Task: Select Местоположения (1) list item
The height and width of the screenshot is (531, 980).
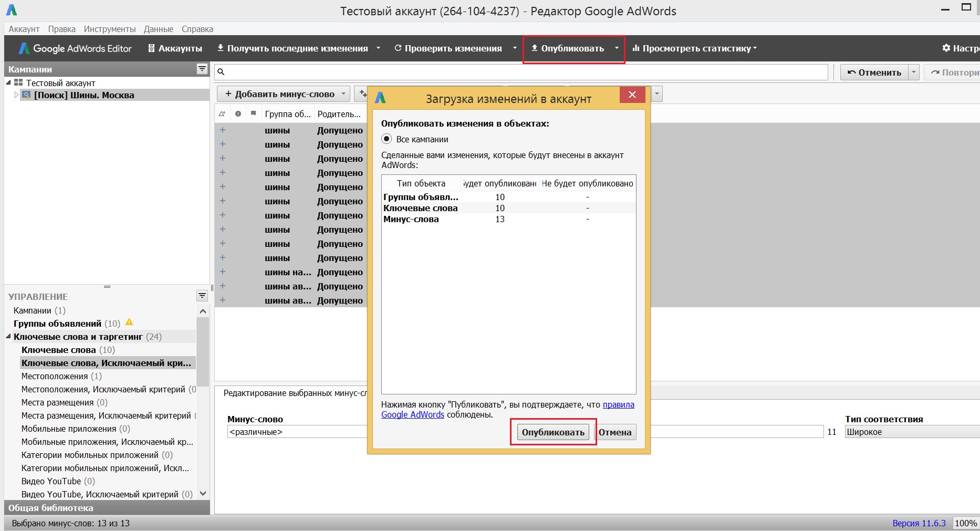Action: (61, 376)
